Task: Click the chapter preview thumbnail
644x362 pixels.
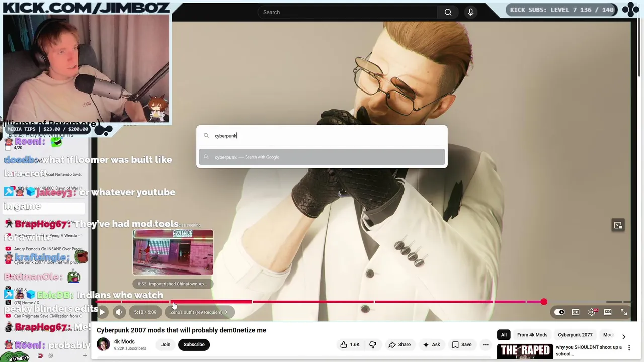Action: [173, 252]
